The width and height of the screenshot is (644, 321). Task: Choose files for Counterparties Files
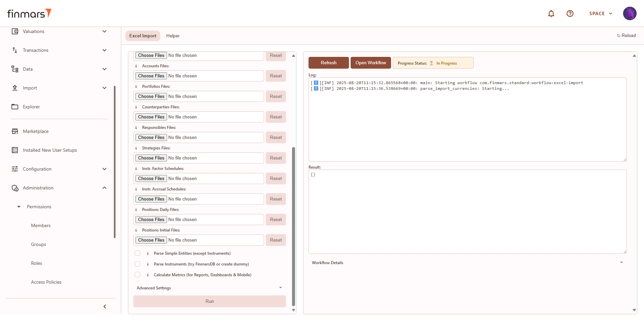point(151,117)
